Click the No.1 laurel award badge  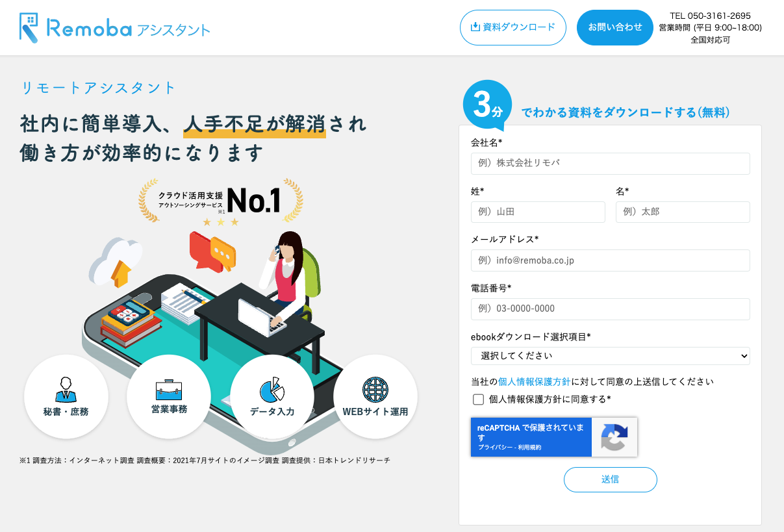point(220,202)
